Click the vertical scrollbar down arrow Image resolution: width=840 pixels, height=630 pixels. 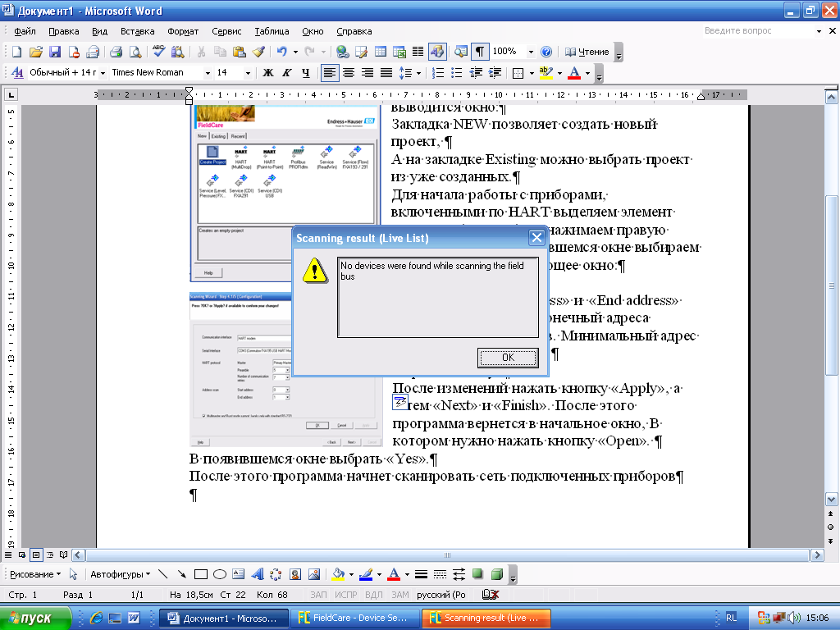tap(832, 500)
